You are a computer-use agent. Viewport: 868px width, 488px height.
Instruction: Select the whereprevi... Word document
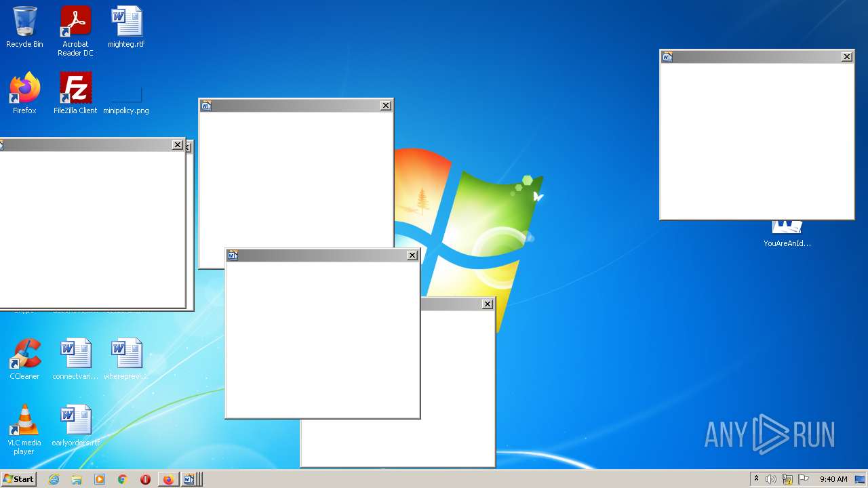pos(126,359)
